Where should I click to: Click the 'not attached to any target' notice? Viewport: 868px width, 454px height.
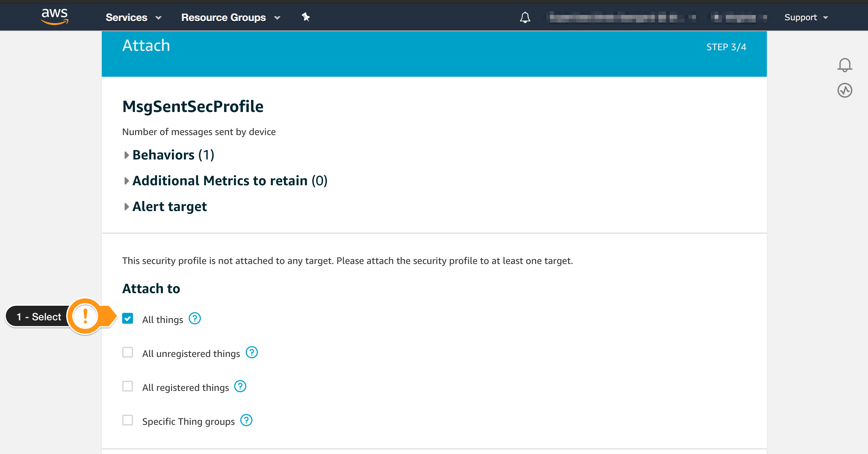pos(347,261)
